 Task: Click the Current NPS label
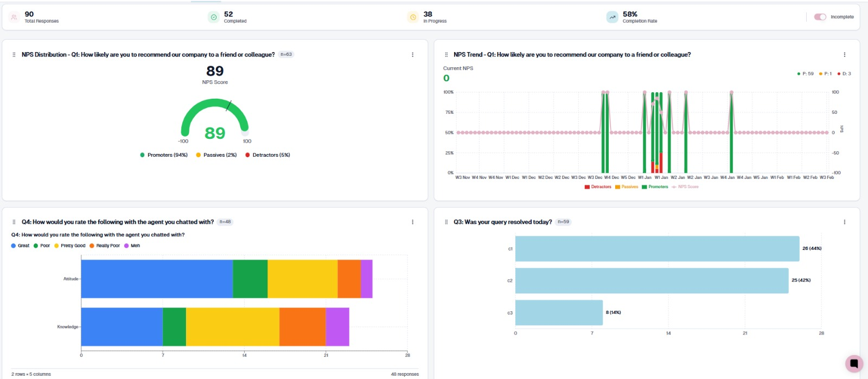pyautogui.click(x=458, y=68)
